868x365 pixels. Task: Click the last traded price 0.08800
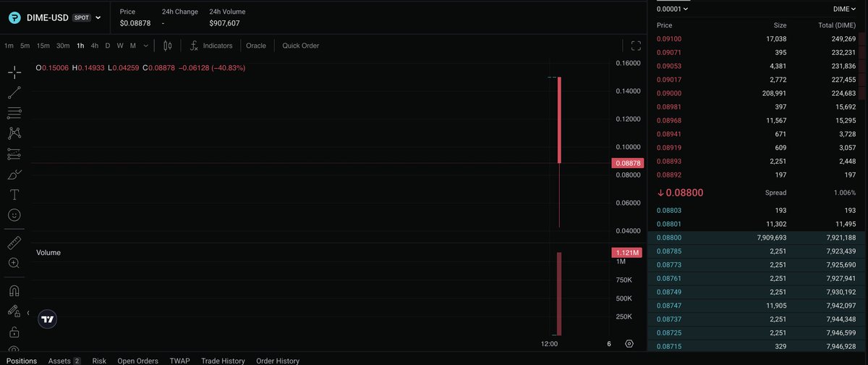pos(680,193)
